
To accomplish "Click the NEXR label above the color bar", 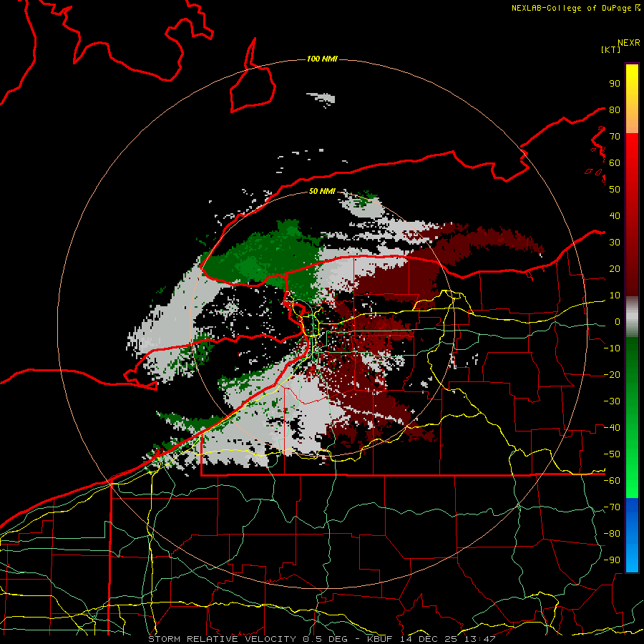I will [629, 43].
